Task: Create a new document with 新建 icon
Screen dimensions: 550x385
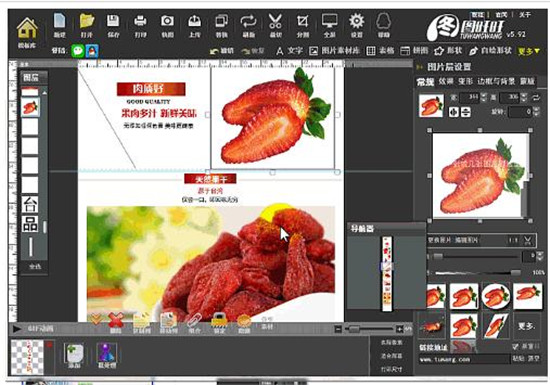Action: point(60,25)
